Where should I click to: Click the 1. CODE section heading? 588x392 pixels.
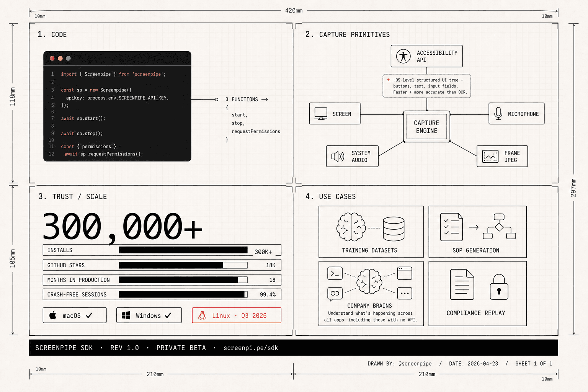52,34
